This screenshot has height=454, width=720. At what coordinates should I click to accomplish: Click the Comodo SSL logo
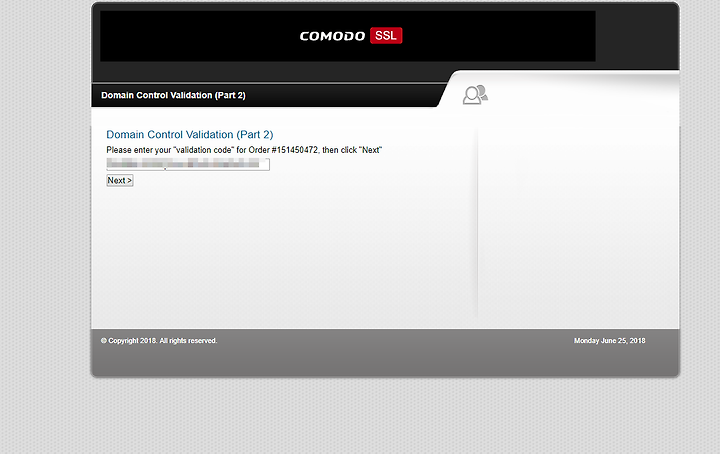(351, 36)
